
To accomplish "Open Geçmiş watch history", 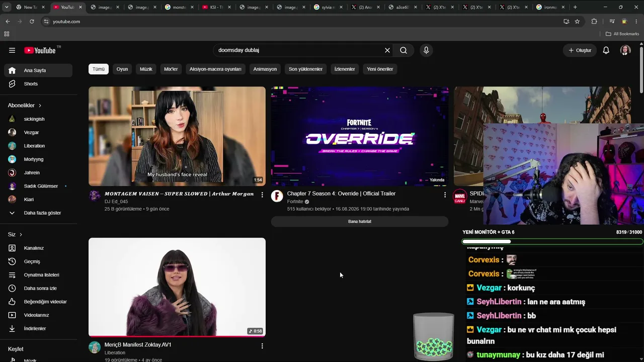I will (38, 261).
